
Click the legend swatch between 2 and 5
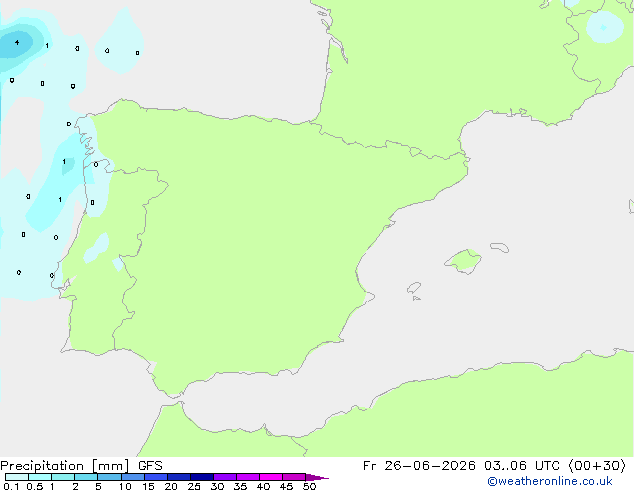click(x=86, y=477)
